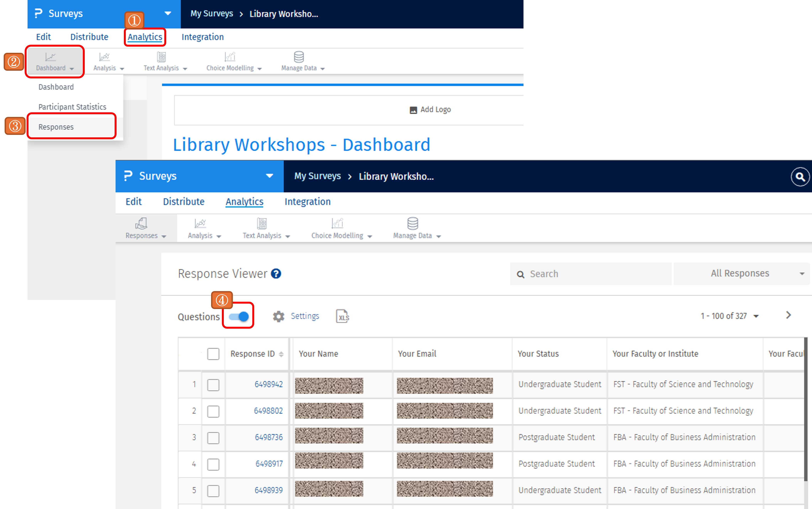
Task: Toggle the Questions switch
Action: pos(239,317)
